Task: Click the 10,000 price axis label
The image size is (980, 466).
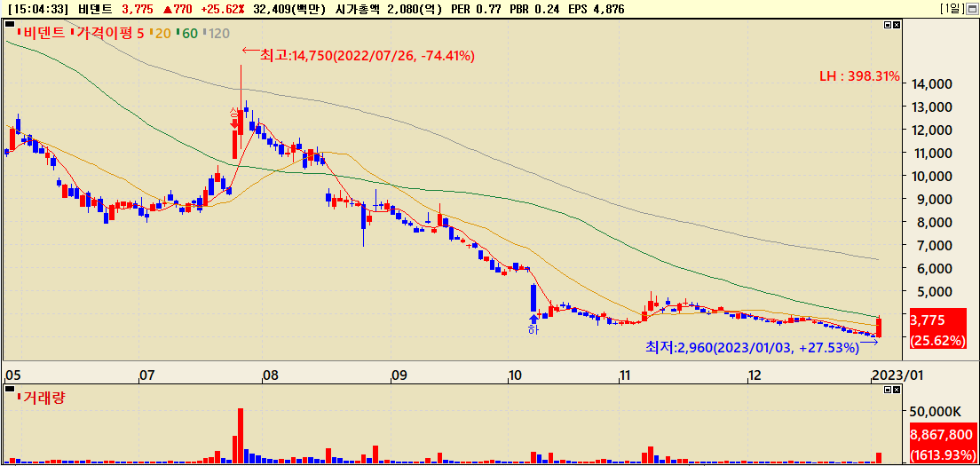Action: [x=930, y=176]
